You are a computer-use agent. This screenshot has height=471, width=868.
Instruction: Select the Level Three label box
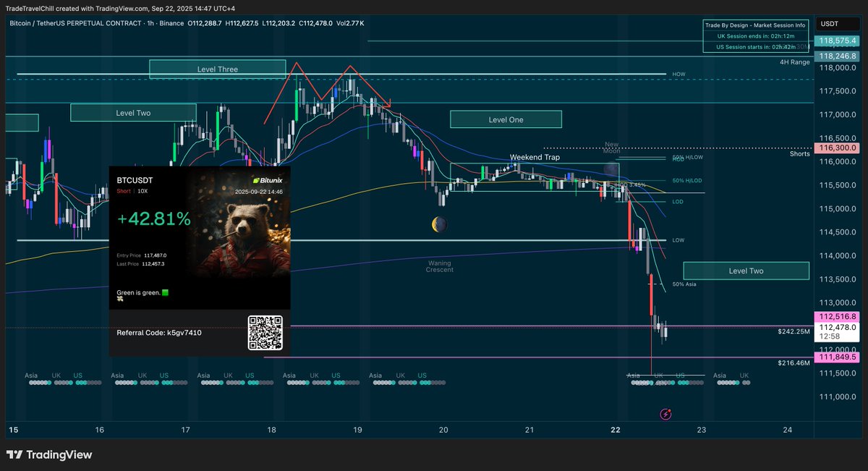tap(218, 69)
